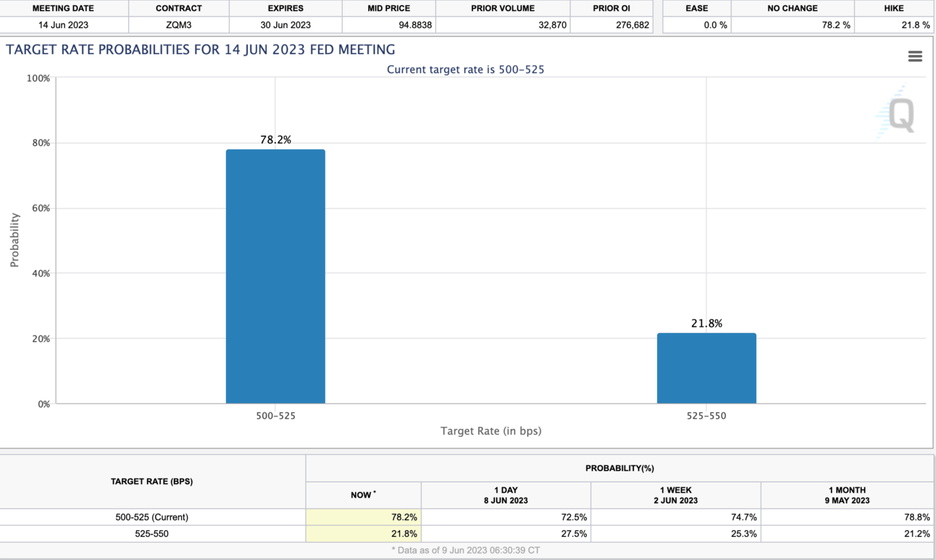Select the 72.5% one-day cell
This screenshot has height=560, width=936.
click(x=506, y=517)
